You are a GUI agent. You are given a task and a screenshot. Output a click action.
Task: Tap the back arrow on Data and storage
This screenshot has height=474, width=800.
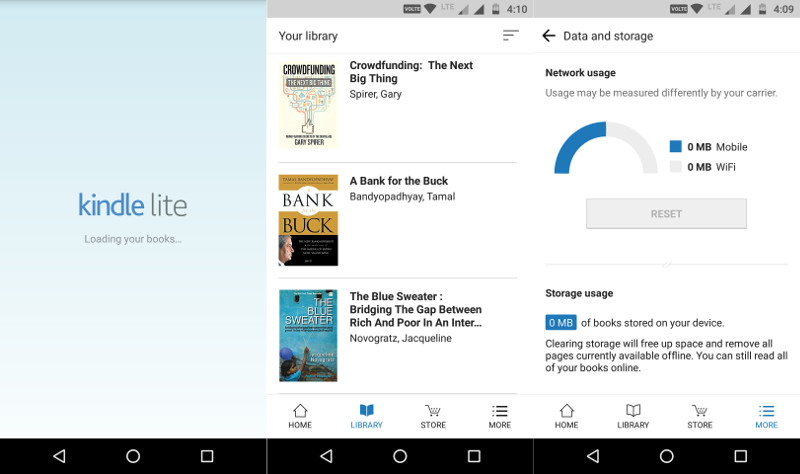(x=548, y=36)
